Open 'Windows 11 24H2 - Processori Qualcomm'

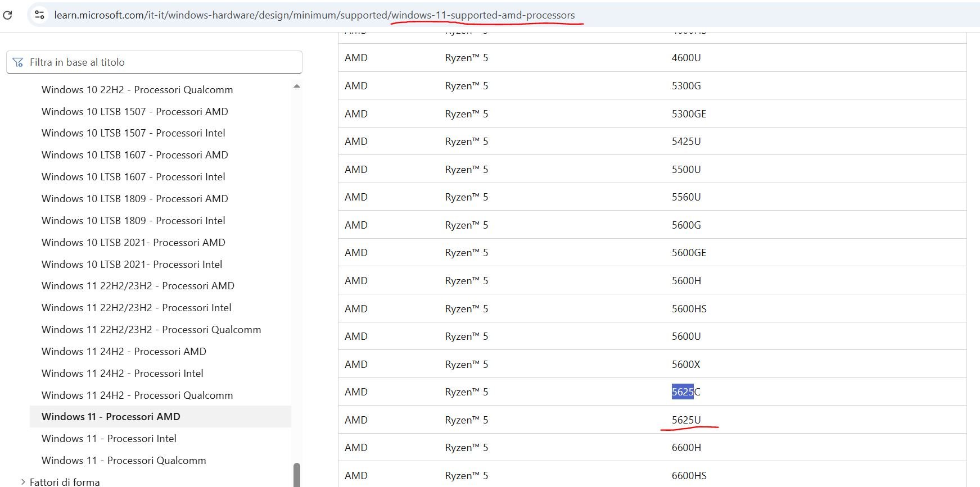137,395
